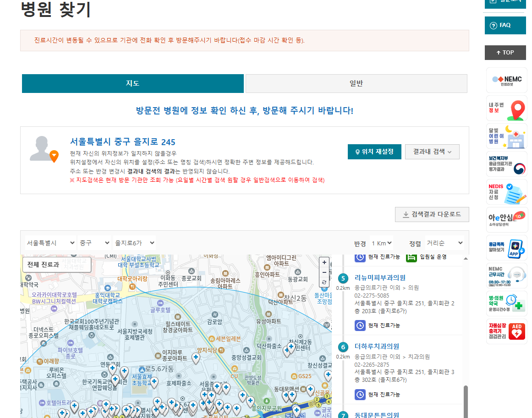532x418 pixels.
Task: Open 리뉴미피부과의원 details
Action: [x=380, y=277]
